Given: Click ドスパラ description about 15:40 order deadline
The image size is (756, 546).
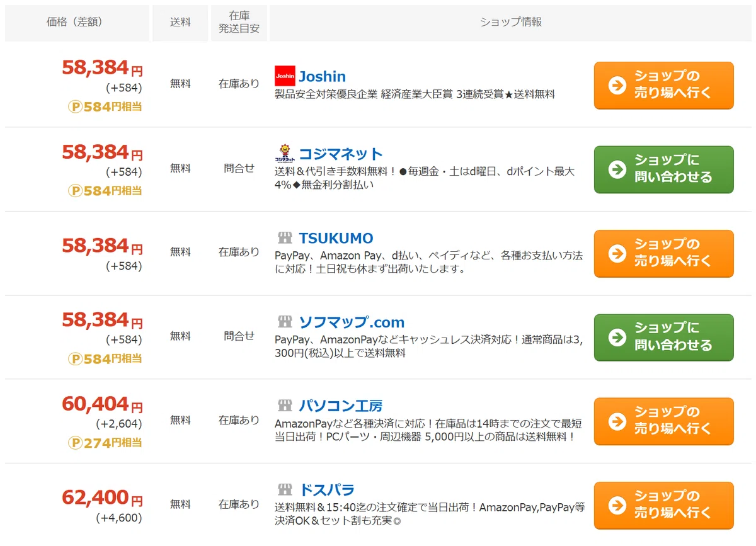Looking at the screenshot, I should [x=430, y=514].
